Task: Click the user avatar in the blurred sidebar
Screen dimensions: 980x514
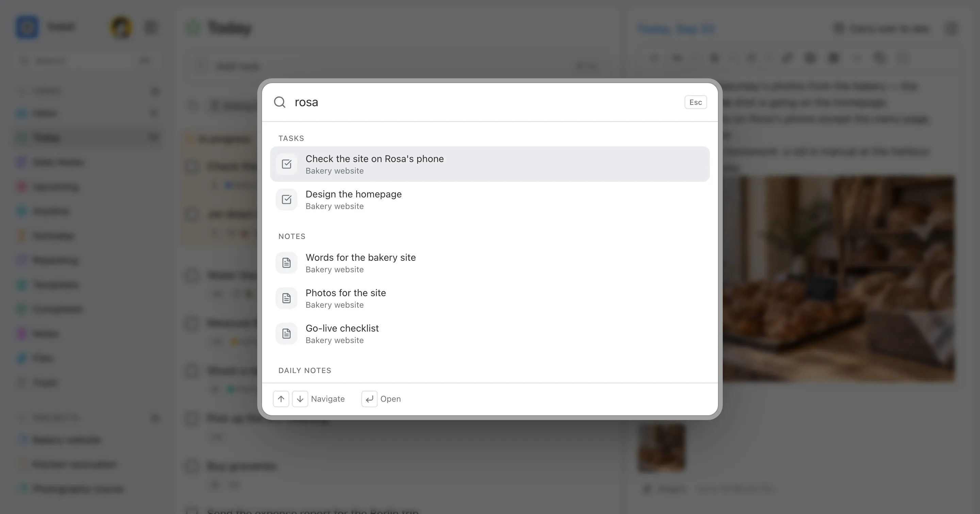Action: [121, 27]
